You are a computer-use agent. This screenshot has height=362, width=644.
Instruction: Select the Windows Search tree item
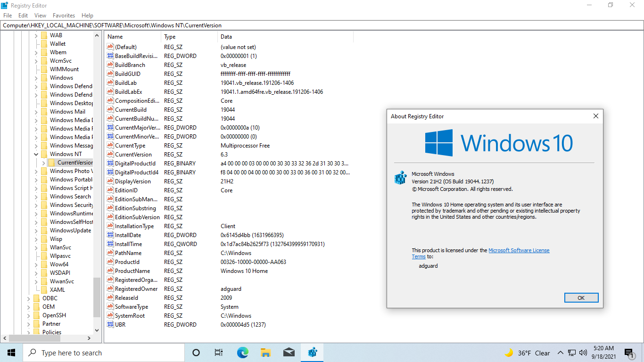point(70,197)
